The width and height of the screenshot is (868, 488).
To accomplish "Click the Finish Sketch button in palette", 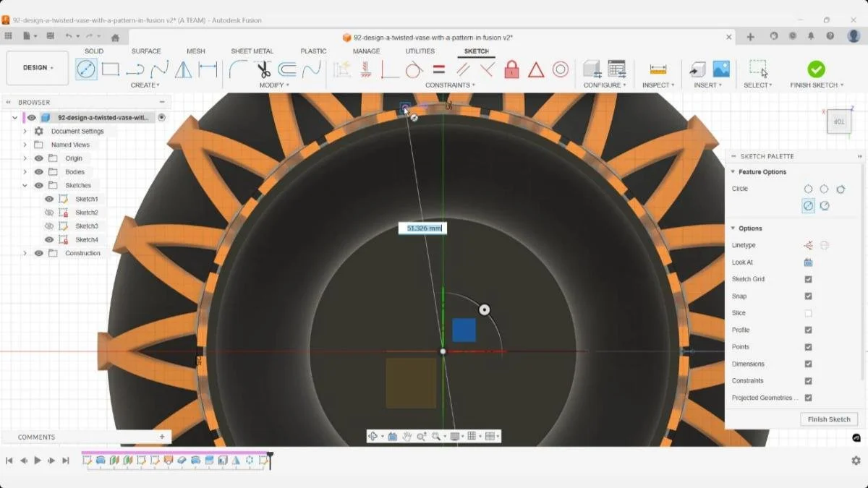I will pos(828,419).
